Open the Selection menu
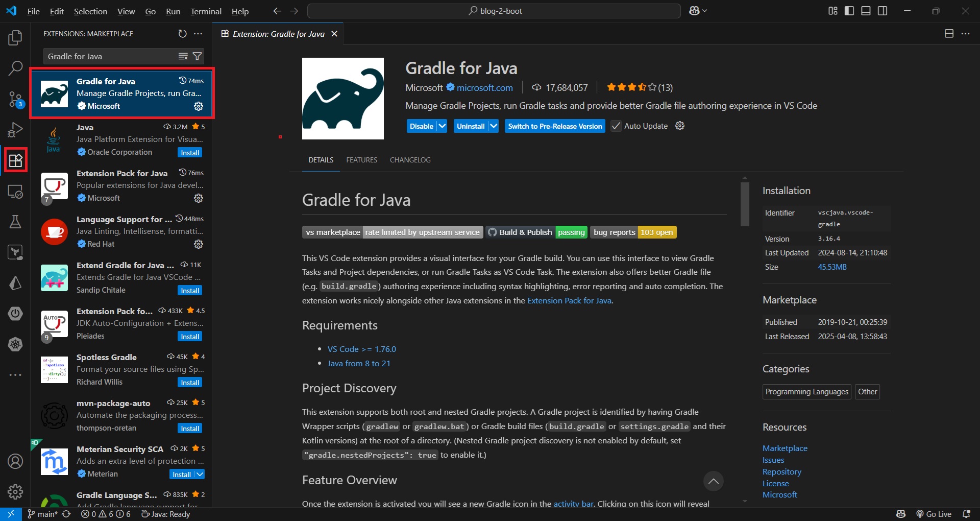Image resolution: width=980 pixels, height=521 pixels. (x=90, y=11)
